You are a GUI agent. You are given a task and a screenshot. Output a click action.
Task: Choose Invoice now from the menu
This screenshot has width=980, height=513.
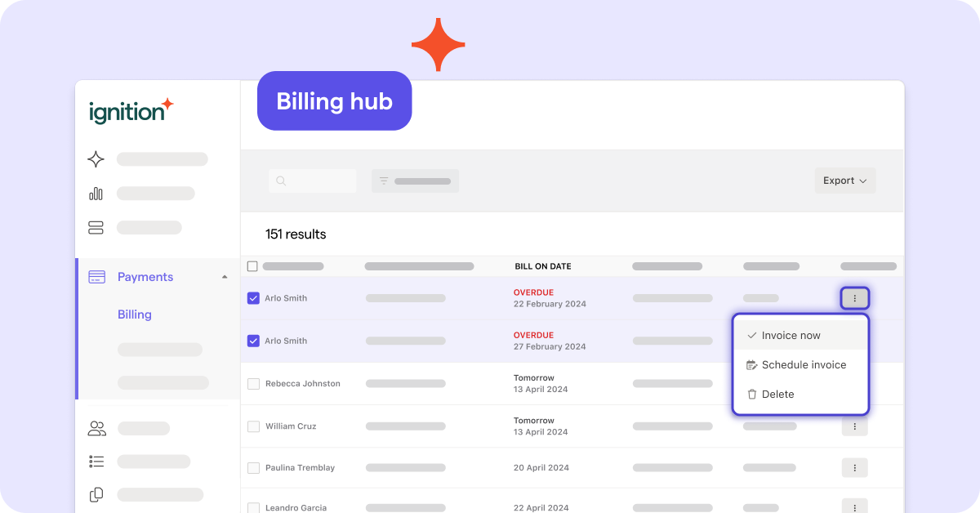click(791, 336)
